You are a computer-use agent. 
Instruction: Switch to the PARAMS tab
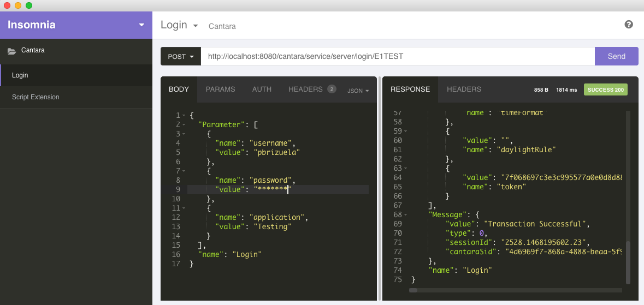point(220,89)
